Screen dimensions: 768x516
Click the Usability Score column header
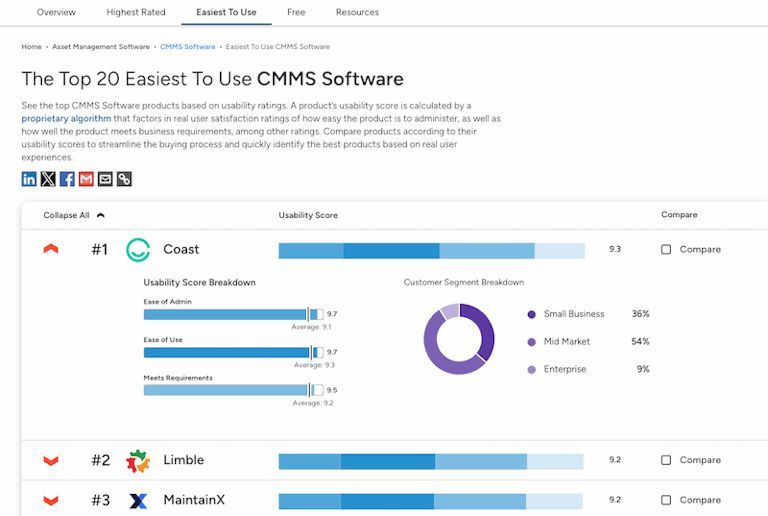(x=308, y=215)
